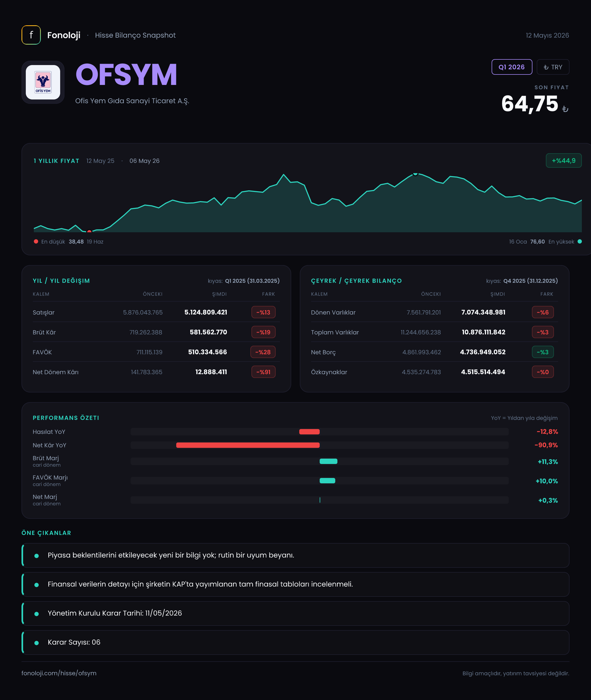Image resolution: width=591 pixels, height=700 pixels.
Task: Click the Hisse Bilanço Snapshot subtitle
Action: [135, 35]
